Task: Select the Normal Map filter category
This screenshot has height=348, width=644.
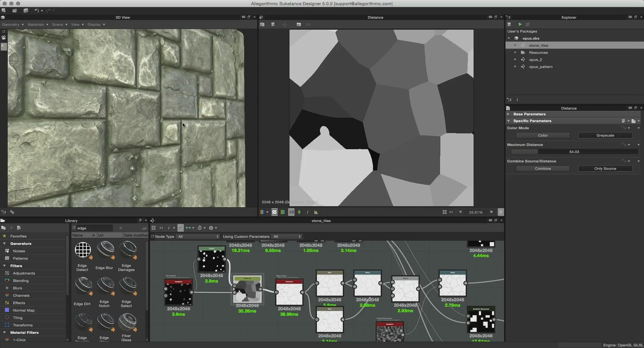Action: pos(24,310)
